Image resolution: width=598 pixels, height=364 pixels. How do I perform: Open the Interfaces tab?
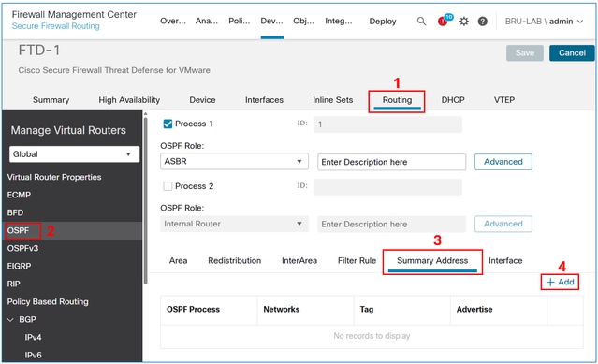[x=264, y=100]
